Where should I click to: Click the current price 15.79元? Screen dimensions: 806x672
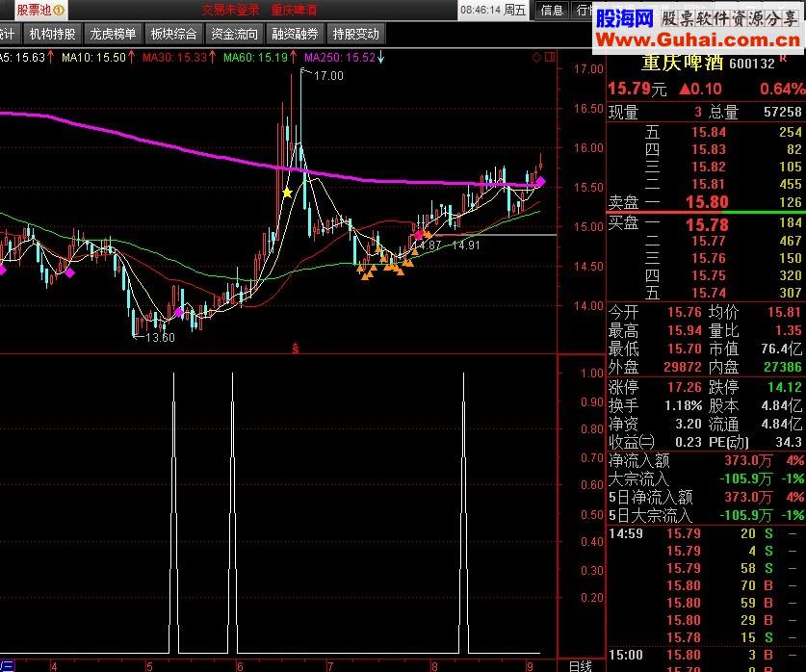637,89
